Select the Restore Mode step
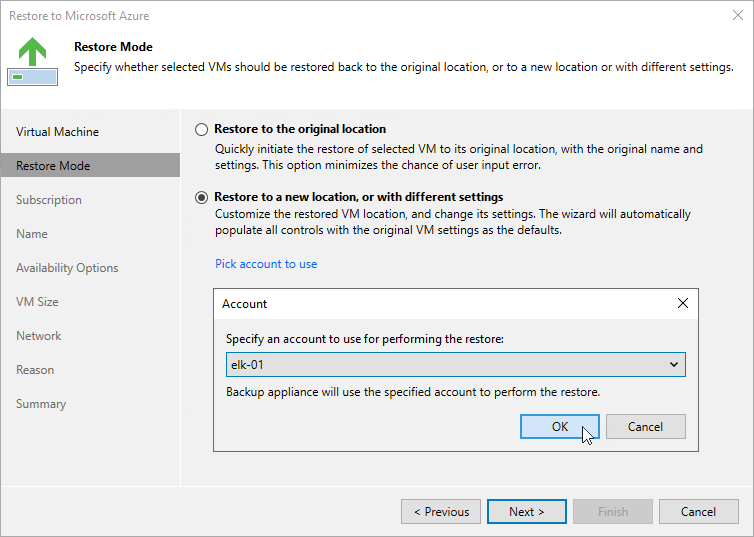 [90, 165]
